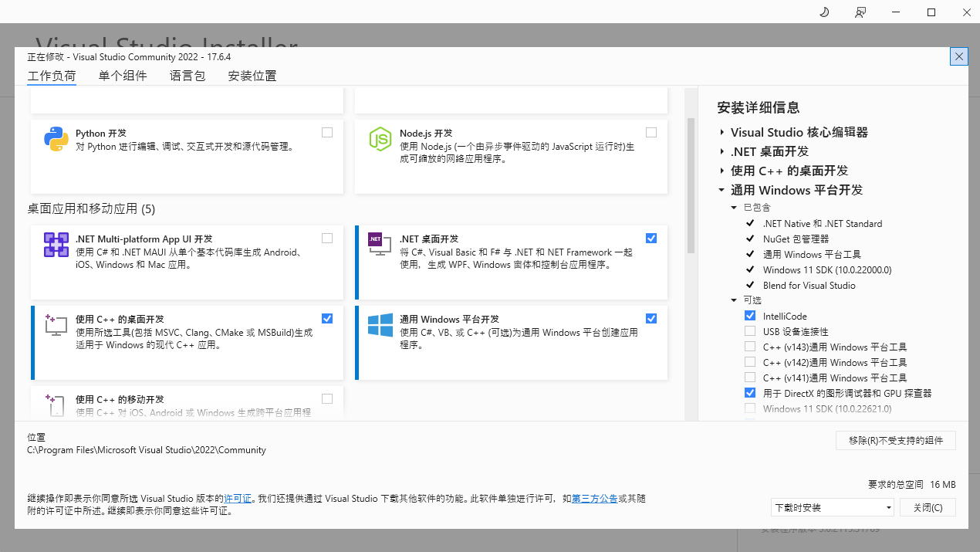Click the Universal Windows platform logo icon
Screen dimensions: 980x552
coord(380,325)
